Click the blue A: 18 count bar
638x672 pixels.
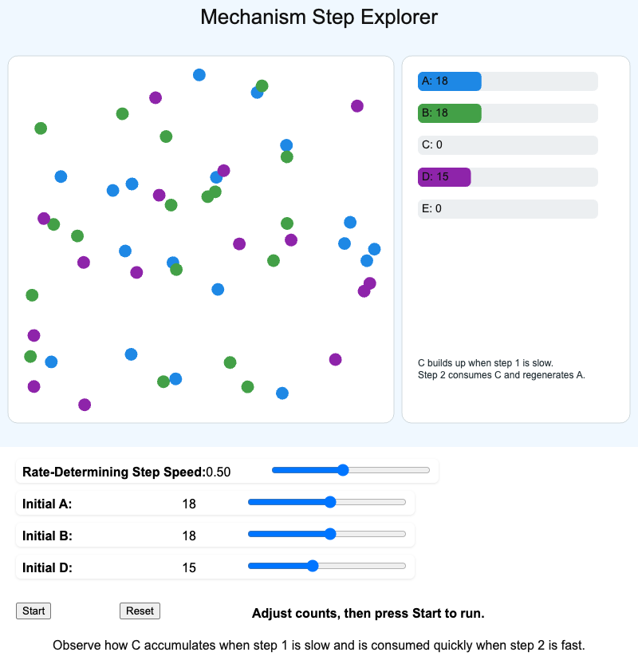(x=450, y=81)
